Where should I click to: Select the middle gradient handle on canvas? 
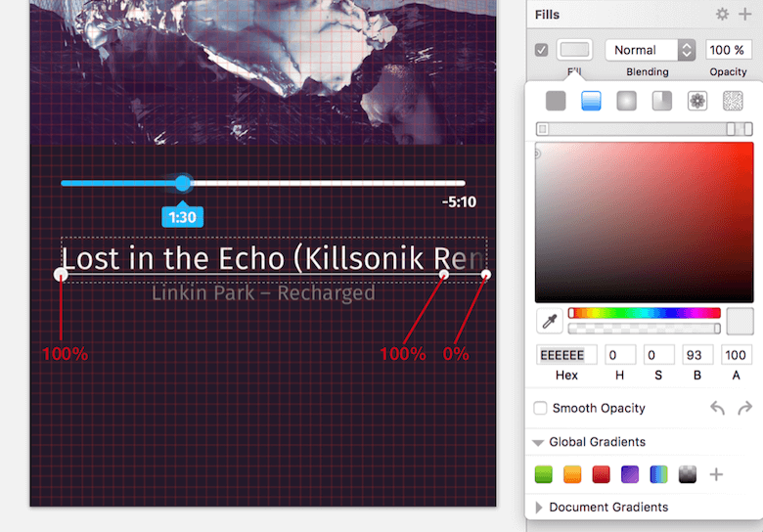click(444, 275)
